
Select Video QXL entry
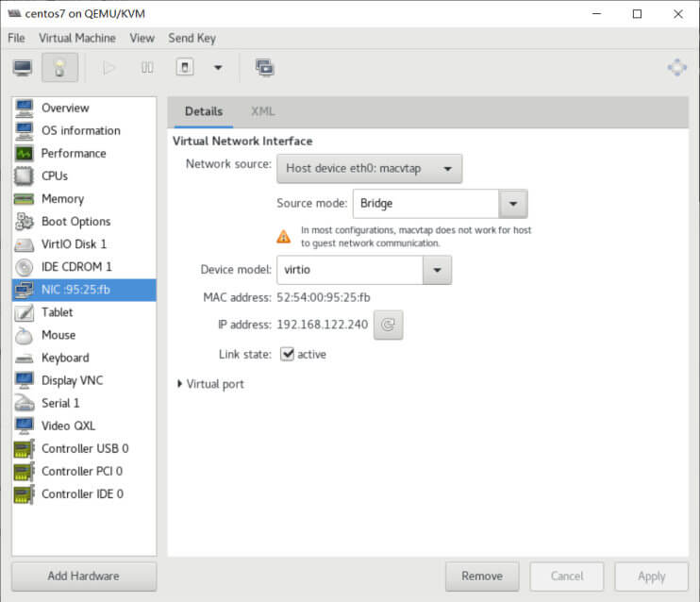tap(84, 426)
